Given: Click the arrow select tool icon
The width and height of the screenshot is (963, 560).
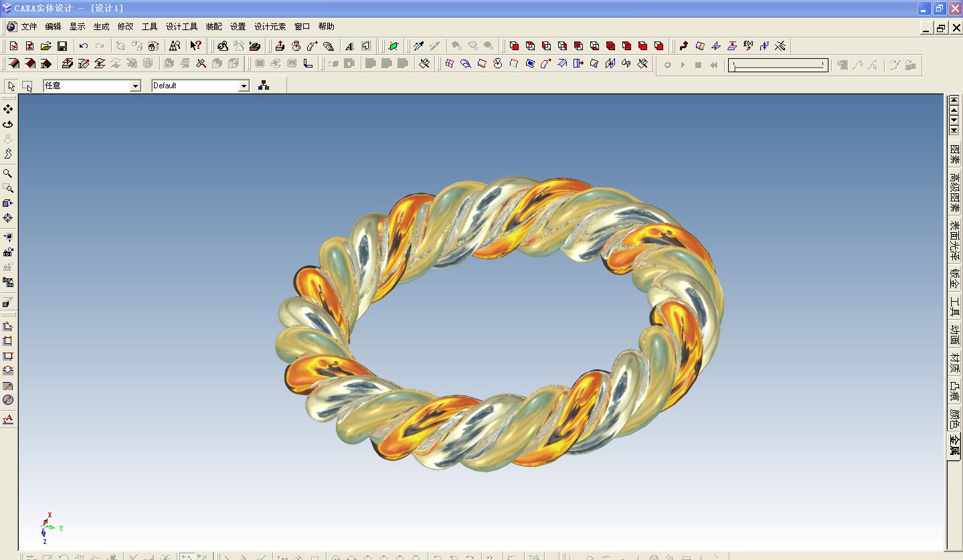Looking at the screenshot, I should (11, 86).
